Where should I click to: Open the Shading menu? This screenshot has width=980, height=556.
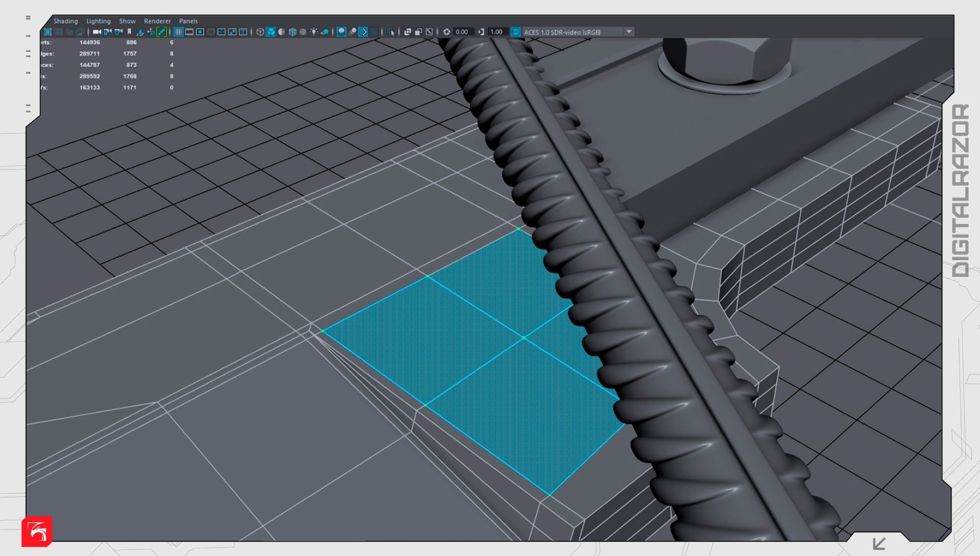[x=65, y=21]
